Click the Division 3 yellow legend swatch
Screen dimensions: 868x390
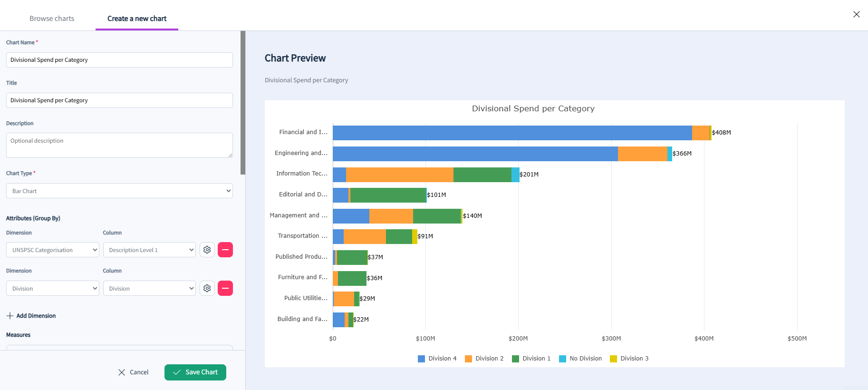(x=613, y=359)
